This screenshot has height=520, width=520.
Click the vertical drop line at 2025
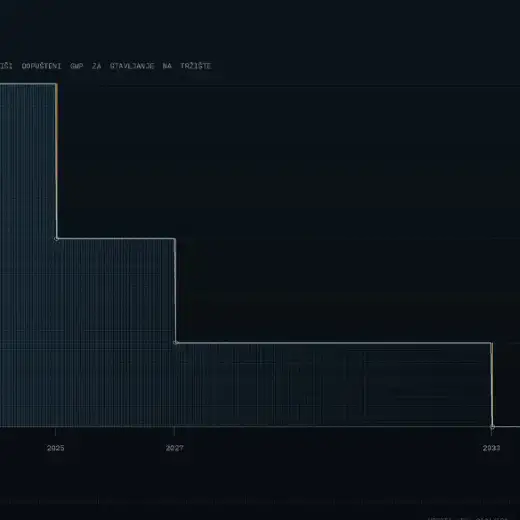(x=56, y=161)
